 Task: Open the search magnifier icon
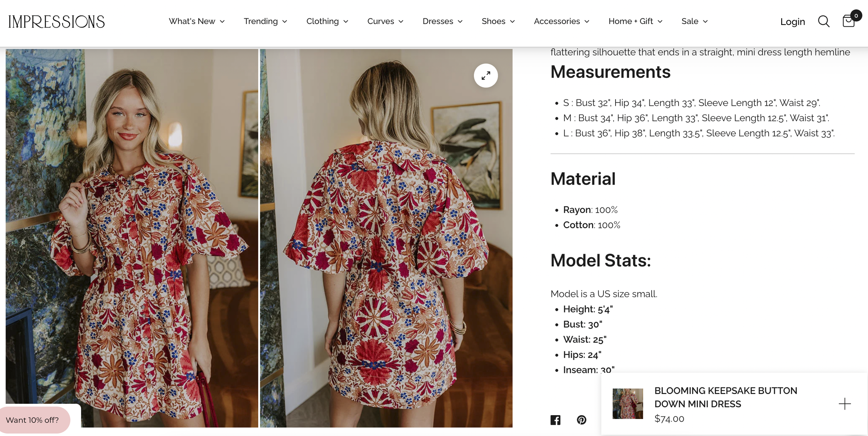coord(824,22)
